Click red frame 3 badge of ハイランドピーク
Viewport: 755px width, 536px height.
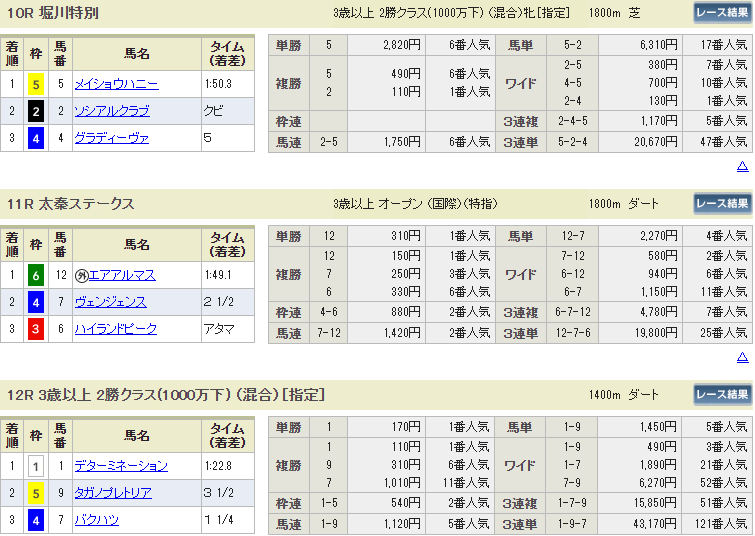click(x=36, y=329)
